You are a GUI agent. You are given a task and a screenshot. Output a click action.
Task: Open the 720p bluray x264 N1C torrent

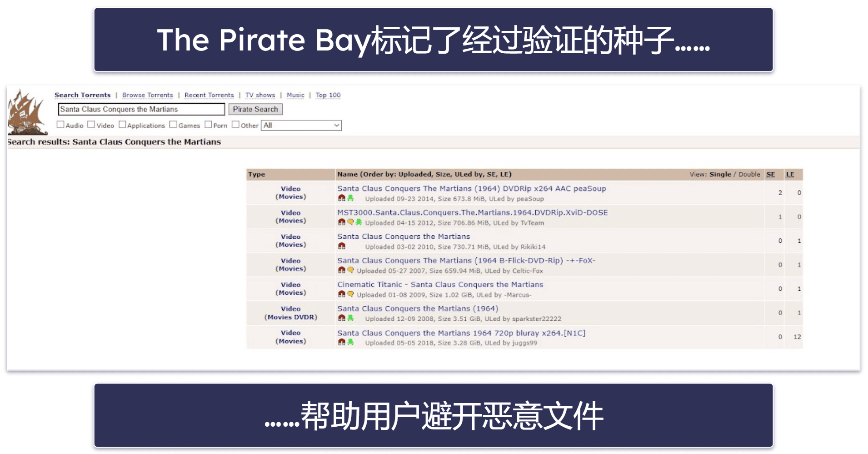(461, 333)
